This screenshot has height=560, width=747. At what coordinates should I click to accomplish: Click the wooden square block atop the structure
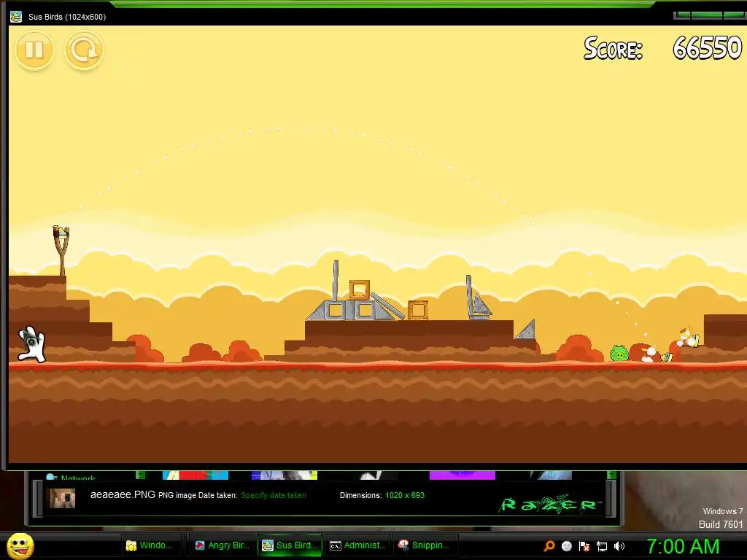click(x=359, y=289)
